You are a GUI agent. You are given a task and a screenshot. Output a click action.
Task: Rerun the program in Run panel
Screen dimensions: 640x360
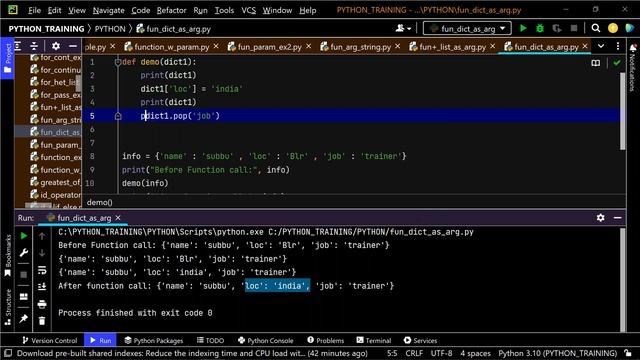[x=24, y=236]
